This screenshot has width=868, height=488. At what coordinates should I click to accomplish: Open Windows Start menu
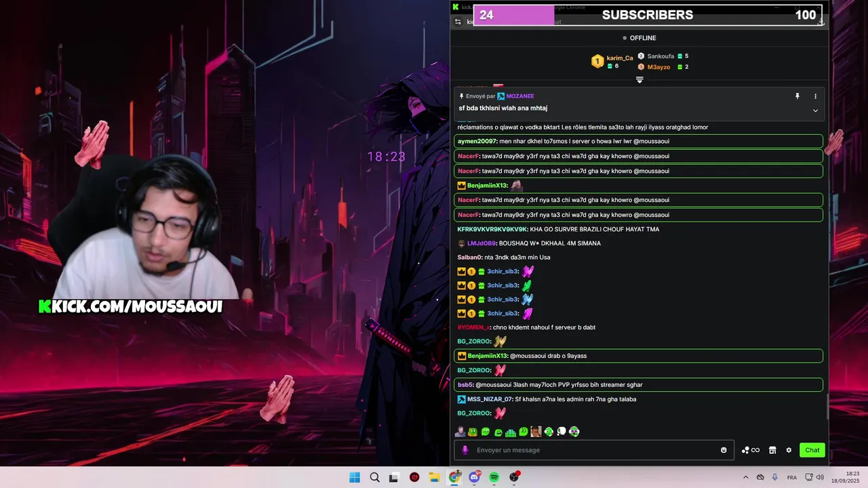[355, 477]
